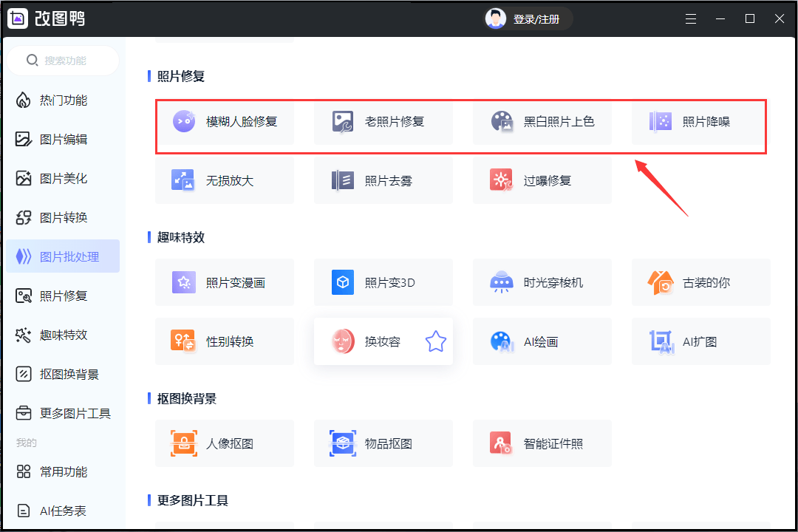Launch 照片变漫画 cartoon effect
Image resolution: width=798 pixels, height=532 pixels.
click(x=225, y=282)
